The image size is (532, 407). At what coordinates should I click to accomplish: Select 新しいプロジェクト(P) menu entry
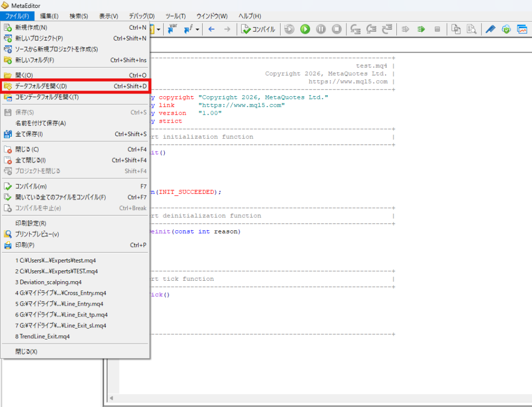75,38
